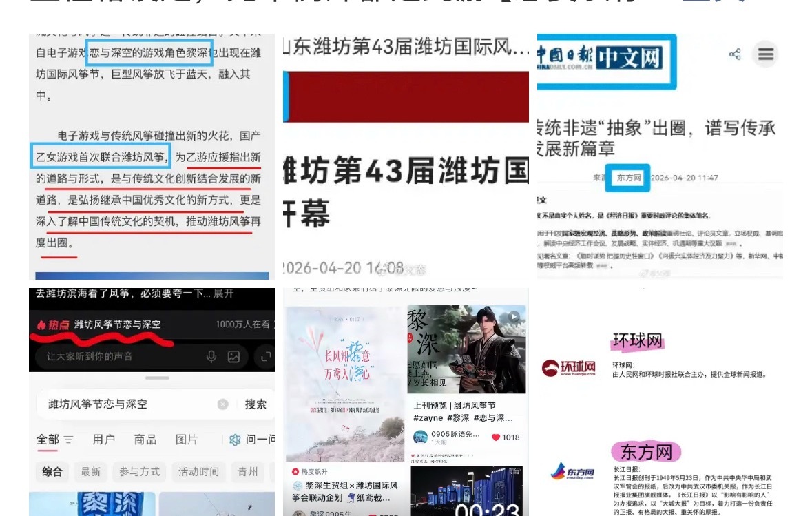
Task: Select the 全部 search tab
Action: pyautogui.click(x=48, y=440)
